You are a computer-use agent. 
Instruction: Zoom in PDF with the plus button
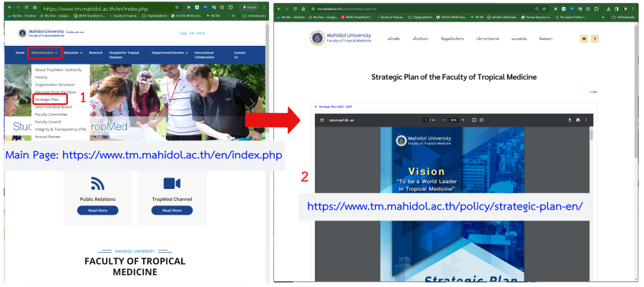click(x=463, y=120)
